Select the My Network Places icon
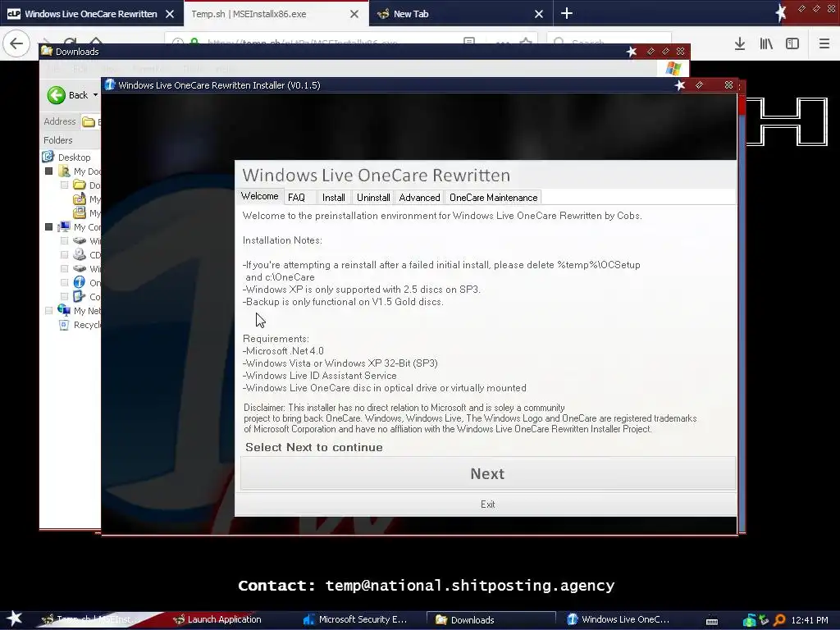 pos(64,310)
